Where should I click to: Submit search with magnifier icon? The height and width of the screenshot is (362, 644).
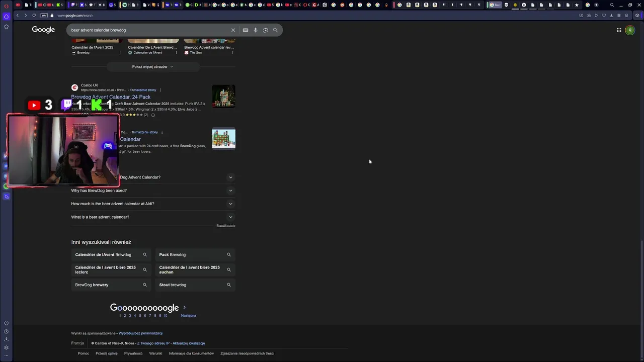click(x=275, y=30)
